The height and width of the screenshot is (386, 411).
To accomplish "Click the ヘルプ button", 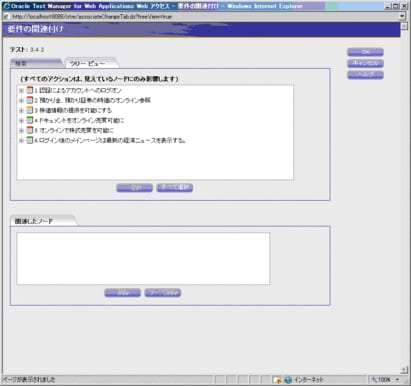I will 365,75.
